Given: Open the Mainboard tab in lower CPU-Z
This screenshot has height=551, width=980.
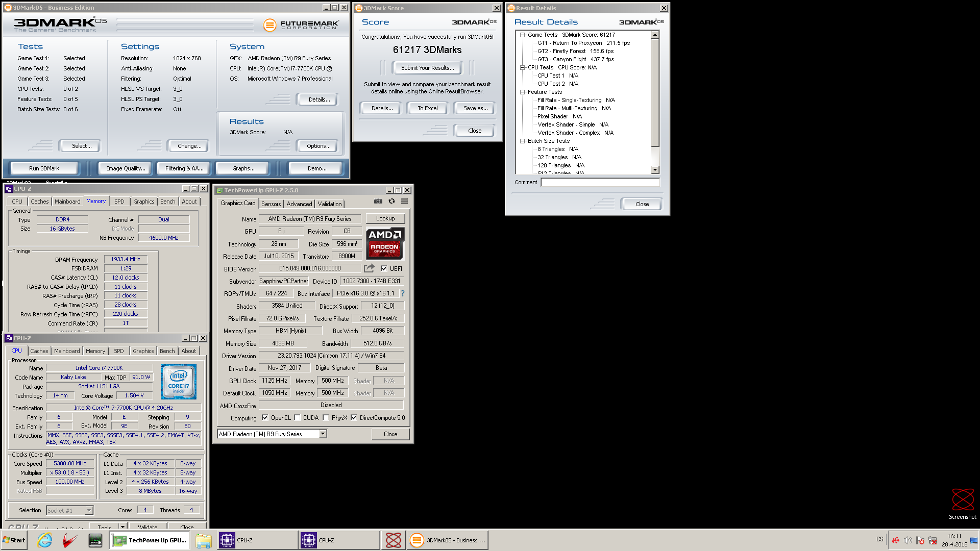Looking at the screenshot, I should [x=67, y=351].
